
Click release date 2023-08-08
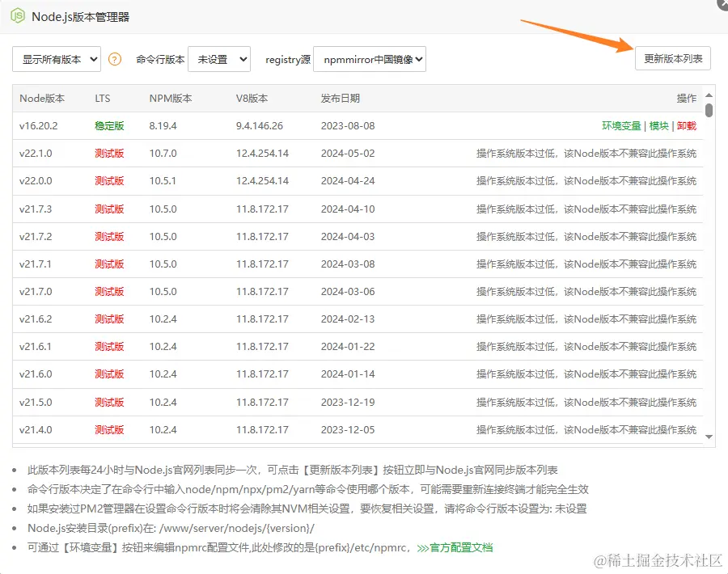click(x=348, y=126)
